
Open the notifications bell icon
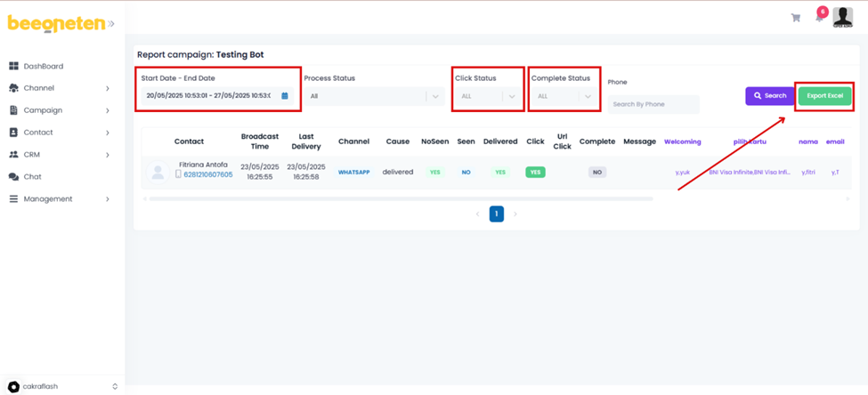[819, 17]
